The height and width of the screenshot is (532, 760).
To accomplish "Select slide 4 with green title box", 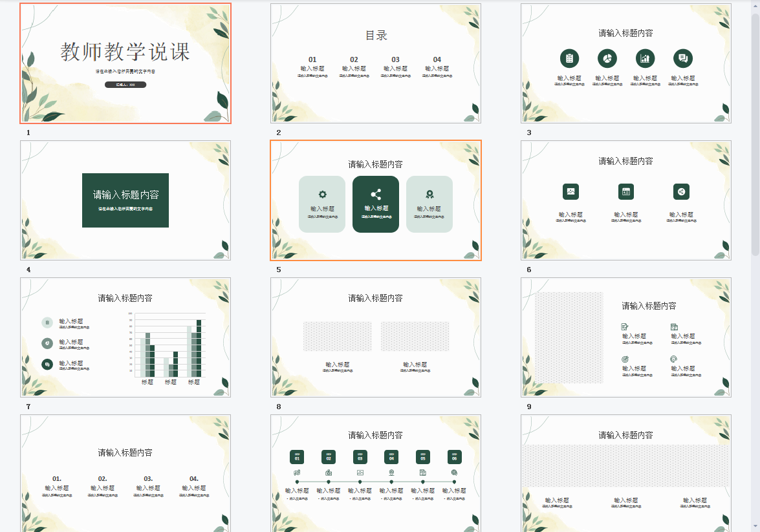I will click(x=125, y=200).
